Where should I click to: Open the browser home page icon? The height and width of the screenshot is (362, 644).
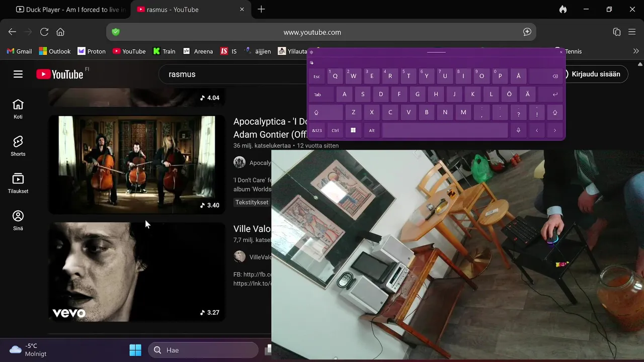coord(60,32)
